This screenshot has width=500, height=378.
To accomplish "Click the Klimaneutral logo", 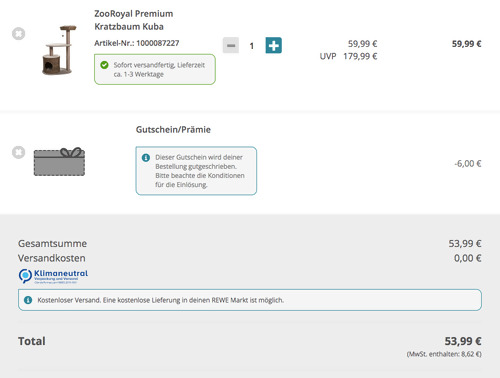I will (x=53, y=276).
